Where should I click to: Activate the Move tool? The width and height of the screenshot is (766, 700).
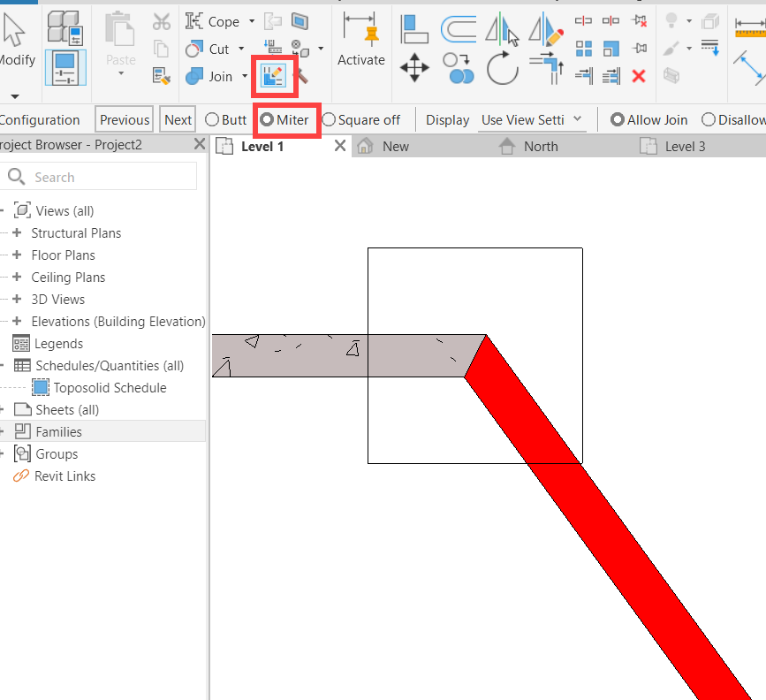coord(413,67)
